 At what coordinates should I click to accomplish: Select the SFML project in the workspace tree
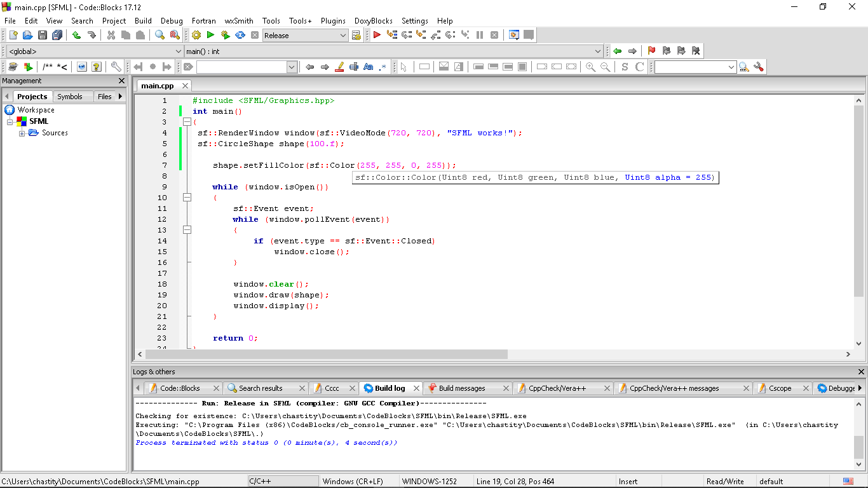tap(37, 121)
